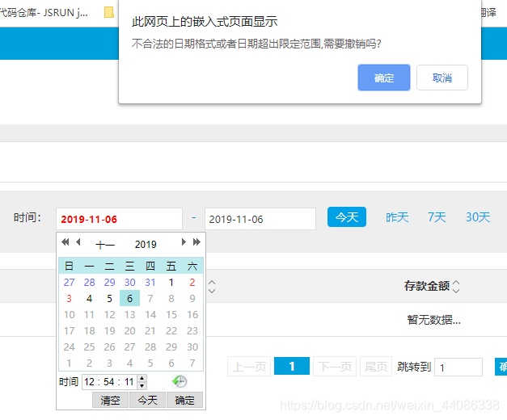Select 7天 quick filter
This screenshot has width=507, height=420.
click(437, 217)
